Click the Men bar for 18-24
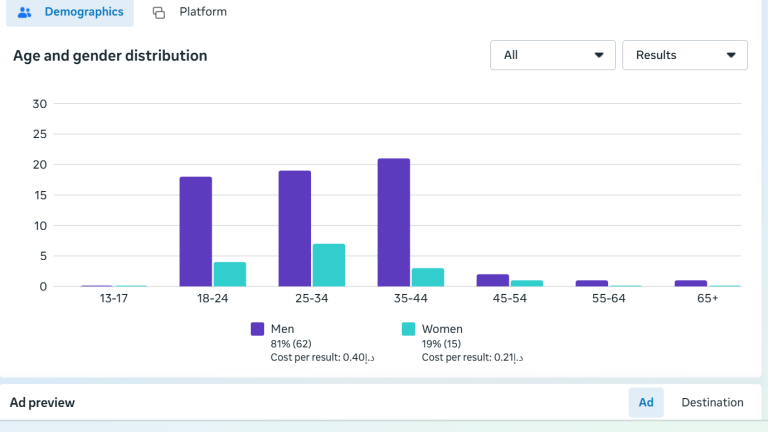Screen dimensions: 768x432 196,231
